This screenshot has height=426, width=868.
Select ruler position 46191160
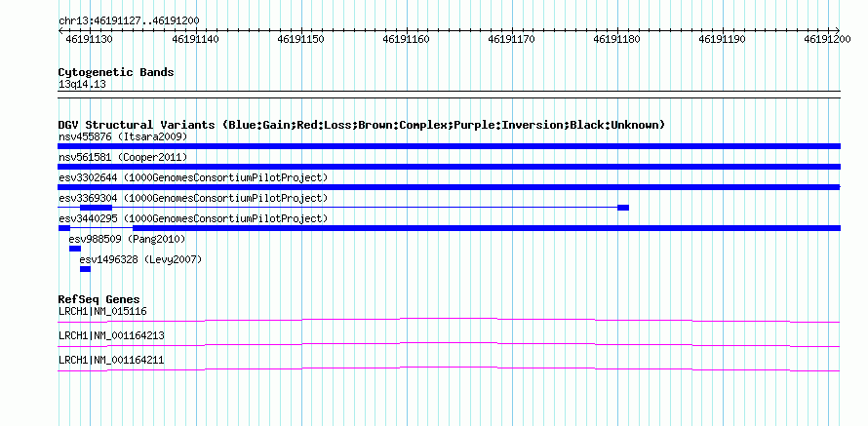point(407,39)
